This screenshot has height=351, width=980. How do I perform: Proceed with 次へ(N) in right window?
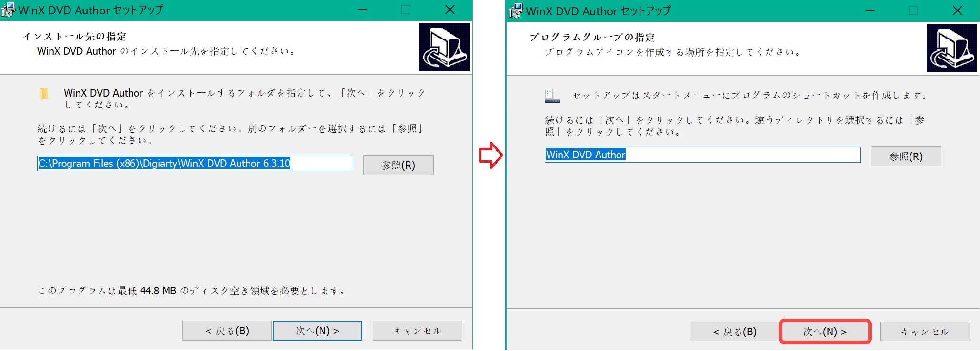point(825,331)
